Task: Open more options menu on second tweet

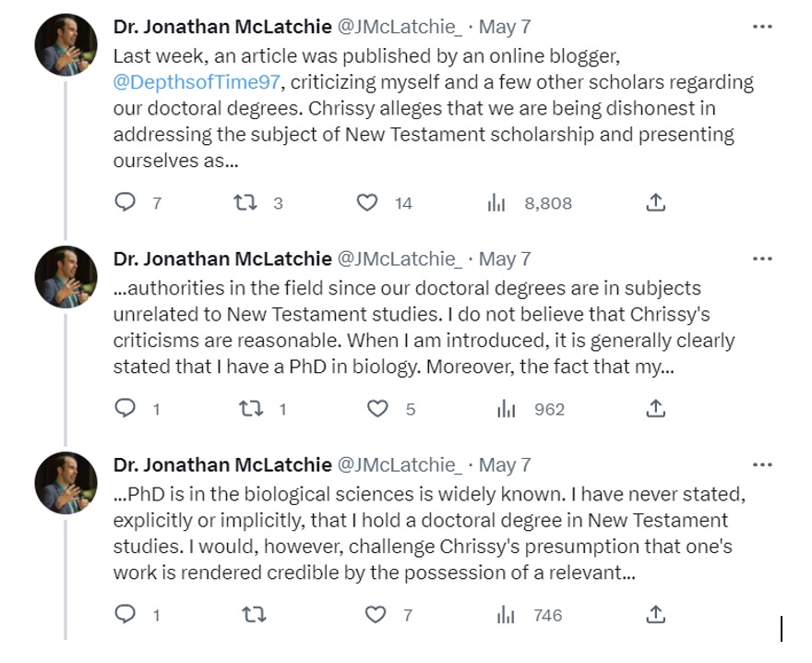Action: [762, 259]
